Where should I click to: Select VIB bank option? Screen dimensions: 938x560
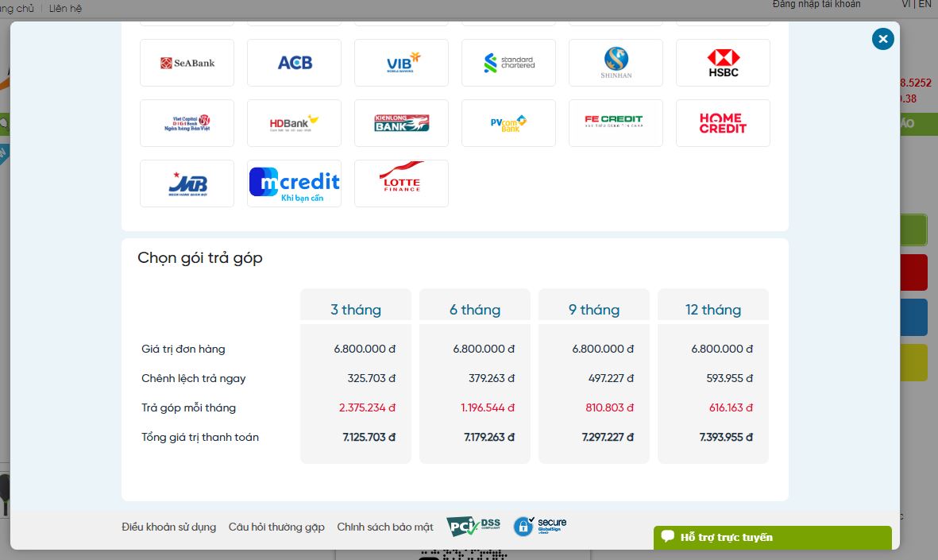point(401,63)
